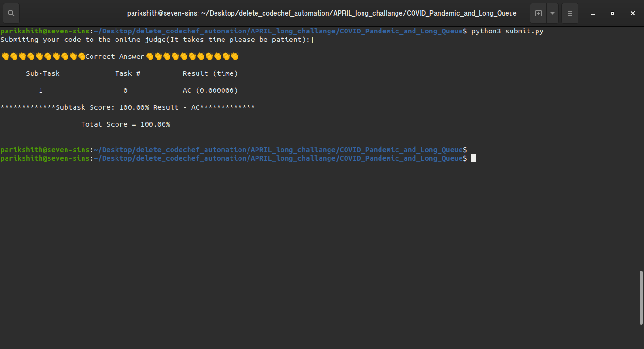Click the vertical scrollbar thumb
The width and height of the screenshot is (644, 349).
(x=641, y=298)
